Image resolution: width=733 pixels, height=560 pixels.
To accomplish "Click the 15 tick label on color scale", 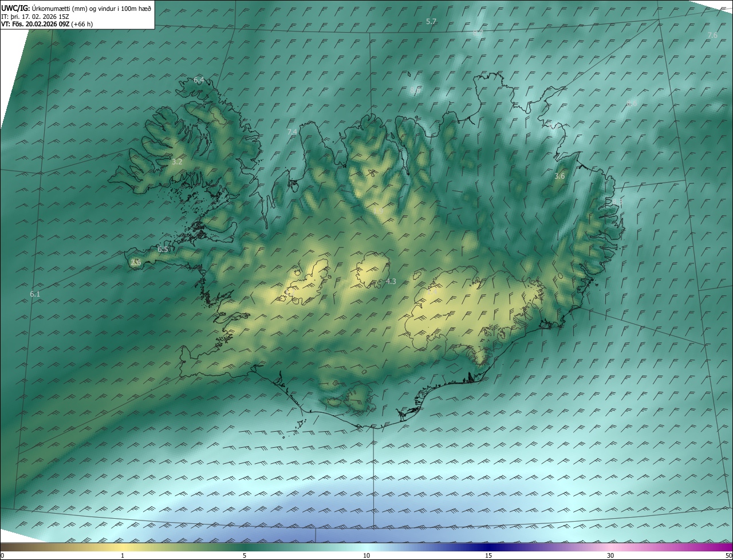I will 488,555.
